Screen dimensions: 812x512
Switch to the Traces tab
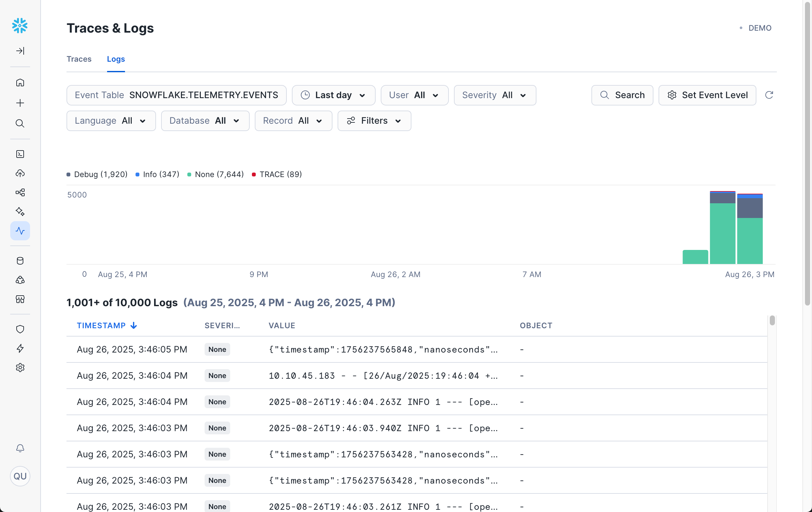79,59
